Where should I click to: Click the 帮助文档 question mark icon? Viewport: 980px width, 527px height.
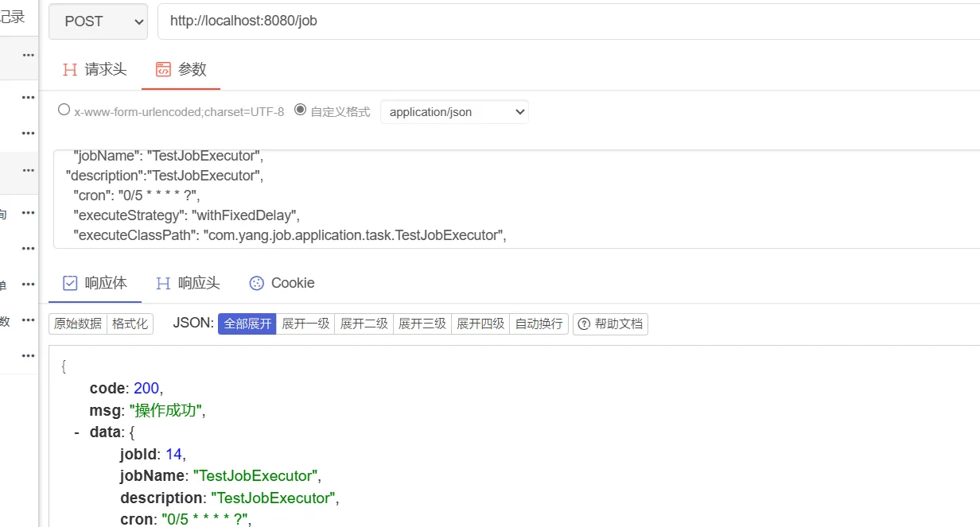click(584, 324)
